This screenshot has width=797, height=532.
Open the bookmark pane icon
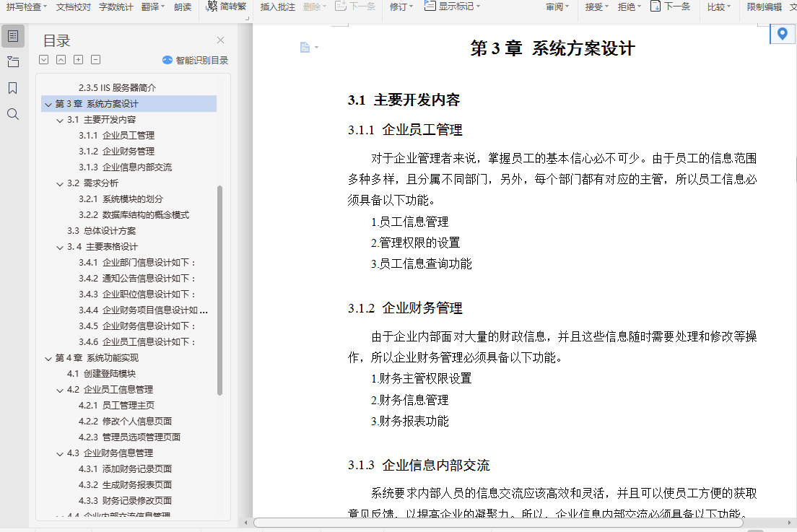pyautogui.click(x=13, y=88)
